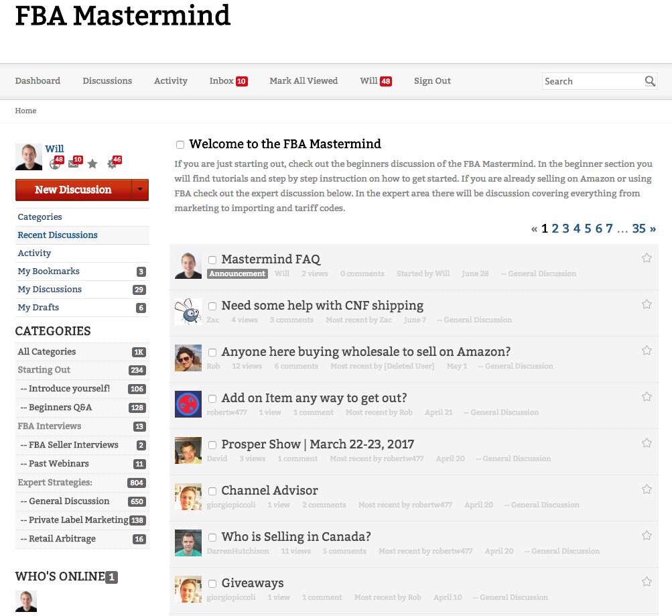Screen dimensions: 672x616
Task: Open the envelope messages icon showing 10
Action: click(73, 164)
